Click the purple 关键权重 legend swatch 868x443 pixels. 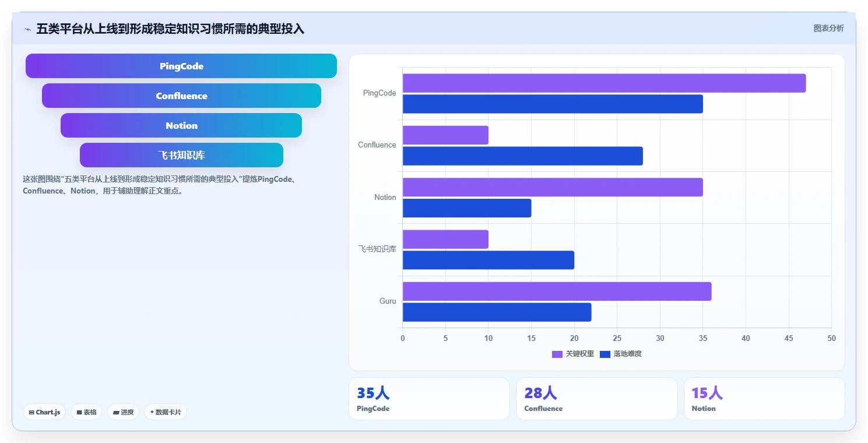557,354
